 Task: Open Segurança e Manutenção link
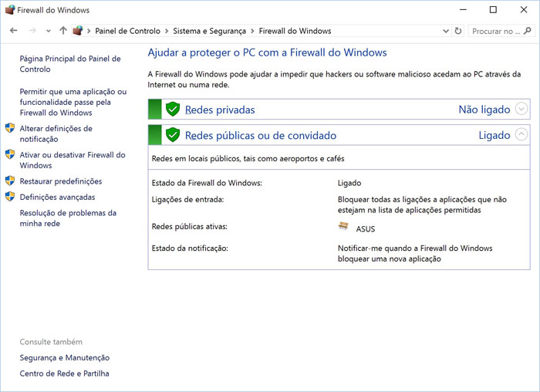64,357
